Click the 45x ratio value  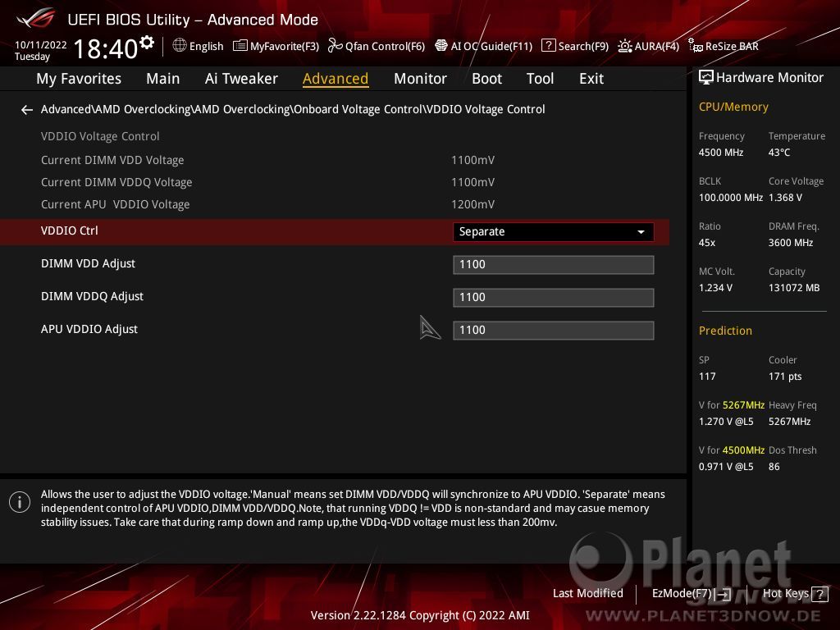coord(707,243)
